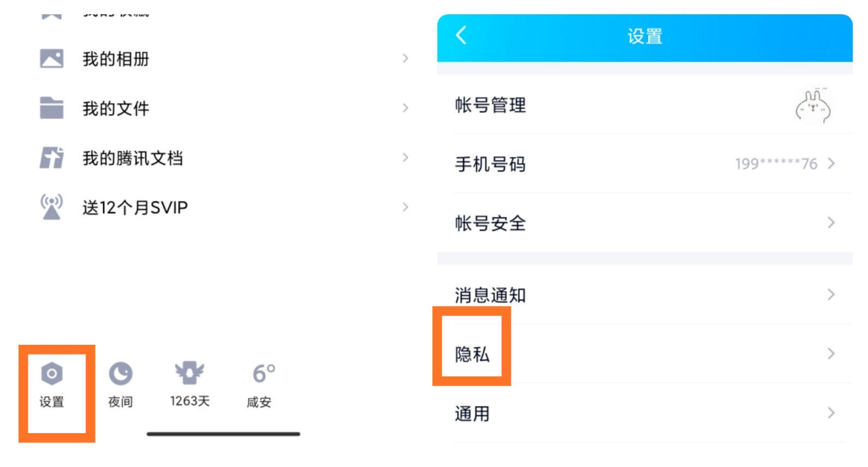This screenshot has width=868, height=467.
Task: Tap the bunny avatar in 帐号管理
Action: [x=813, y=105]
